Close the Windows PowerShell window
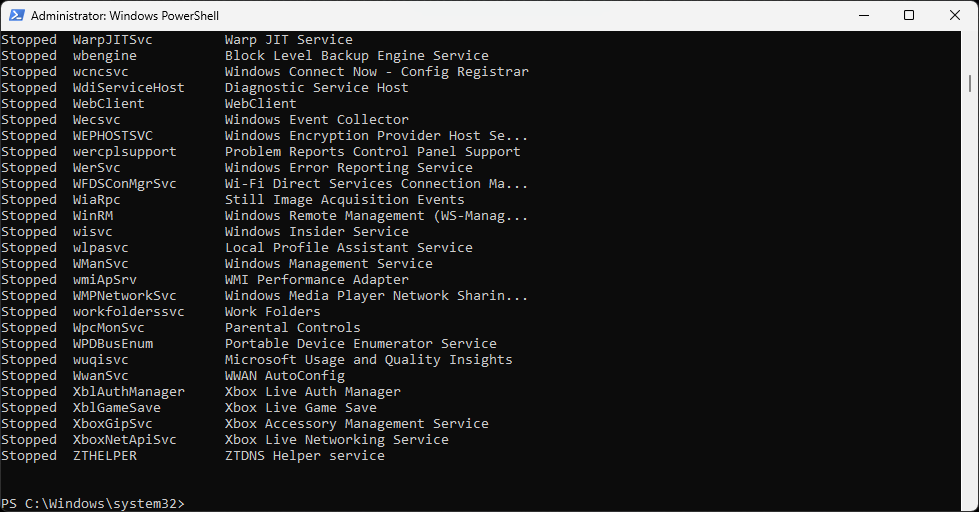Screen dimensions: 979x512 coord(955,15)
